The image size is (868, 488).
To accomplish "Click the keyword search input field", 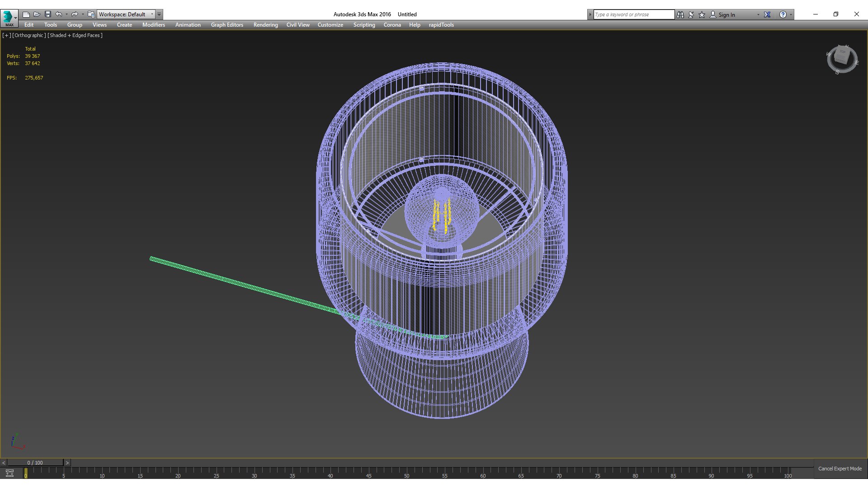I will (x=634, y=14).
